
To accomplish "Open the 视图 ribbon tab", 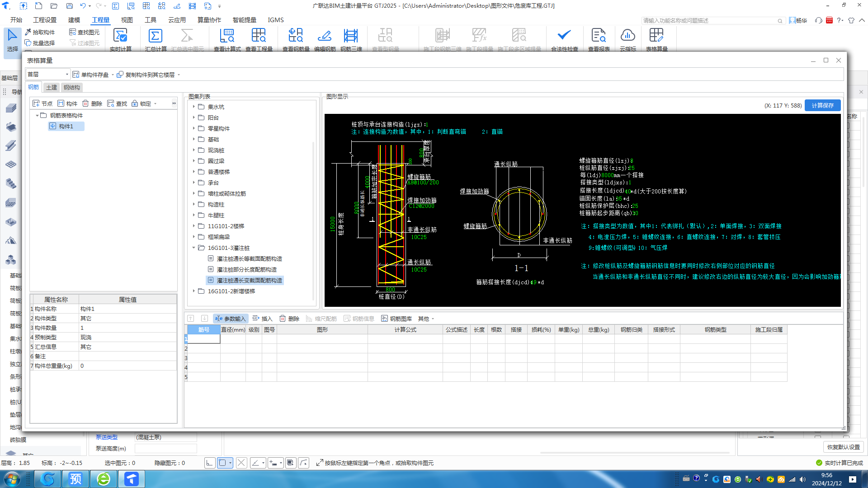I will [x=127, y=20].
